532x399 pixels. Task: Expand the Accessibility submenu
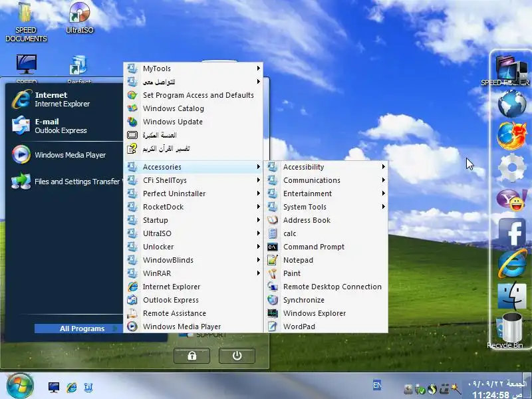(326, 167)
